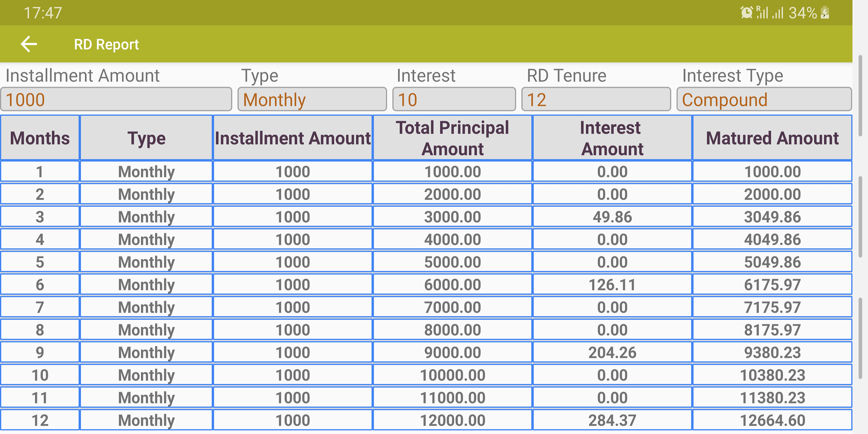Select the 11000.00 principal cell
This screenshot has width=868, height=434.
click(x=452, y=398)
